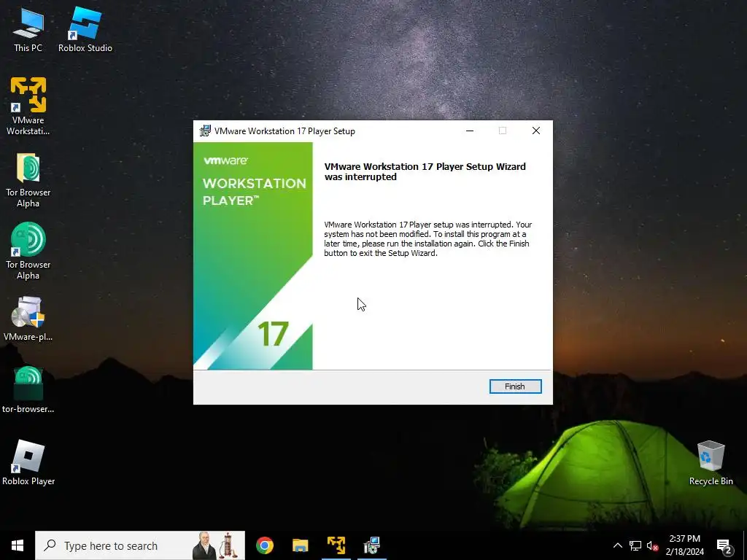Click the Finish button in setup wizard
The width and height of the screenshot is (747, 560).
tap(515, 386)
